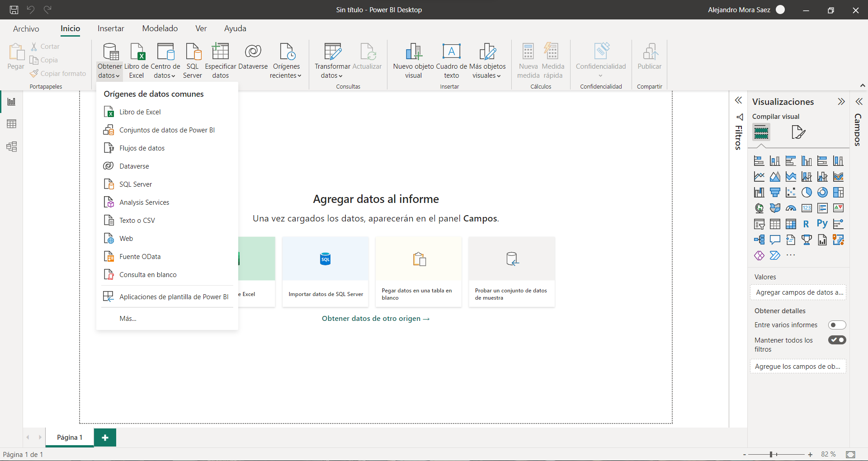The width and height of the screenshot is (868, 461).
Task: Select the Python visual icon
Action: tap(822, 224)
